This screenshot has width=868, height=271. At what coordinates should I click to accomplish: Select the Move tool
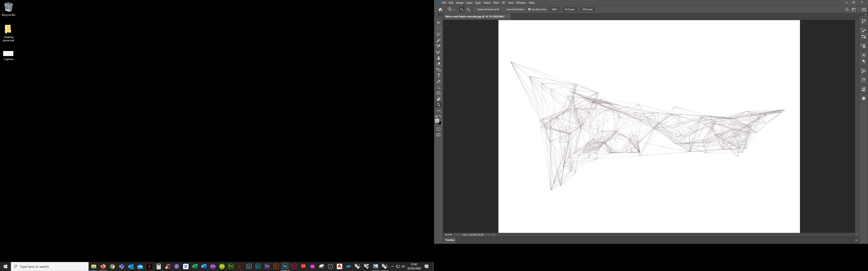[438, 23]
